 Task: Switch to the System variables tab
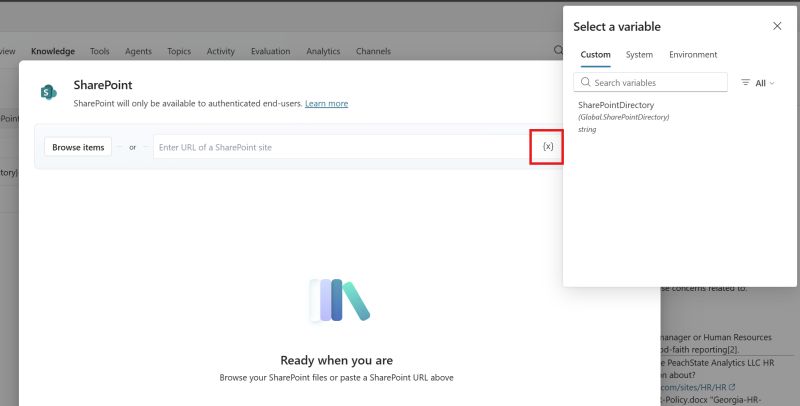pos(639,55)
